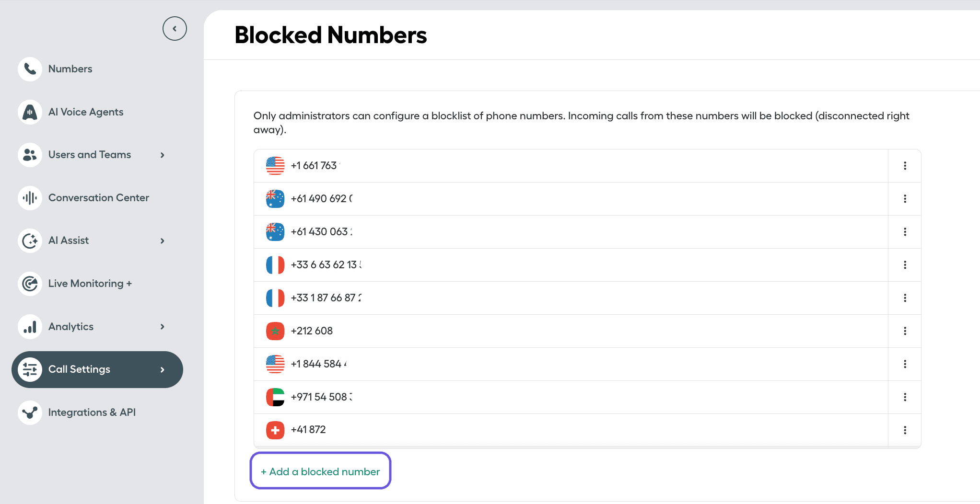
Task: Expand the Users and Teams section
Action: 162,155
